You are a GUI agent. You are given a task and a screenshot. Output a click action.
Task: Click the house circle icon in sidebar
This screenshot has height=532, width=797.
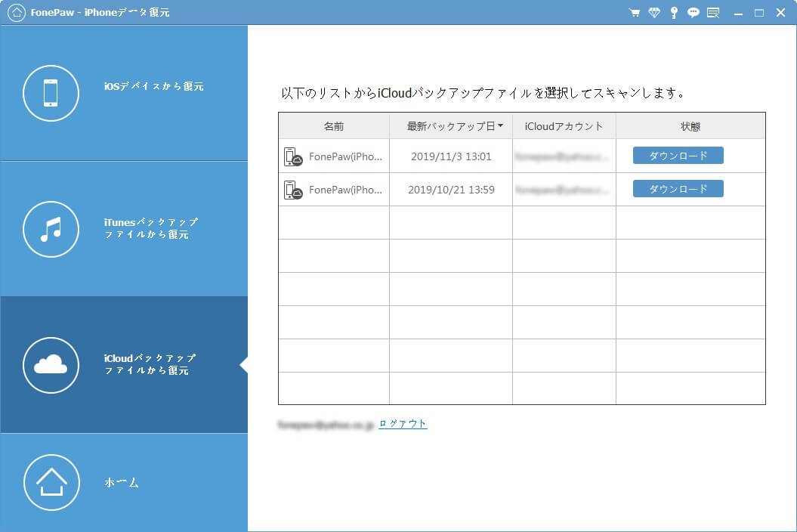(x=51, y=482)
